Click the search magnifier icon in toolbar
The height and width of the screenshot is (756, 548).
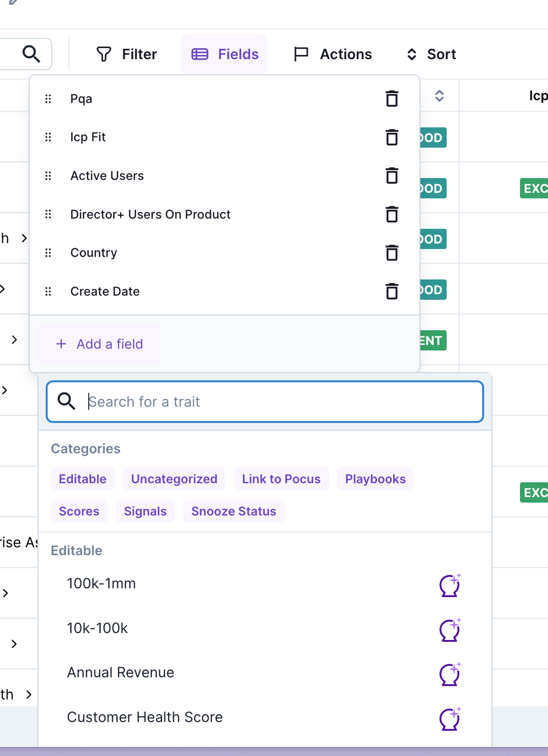(x=31, y=54)
